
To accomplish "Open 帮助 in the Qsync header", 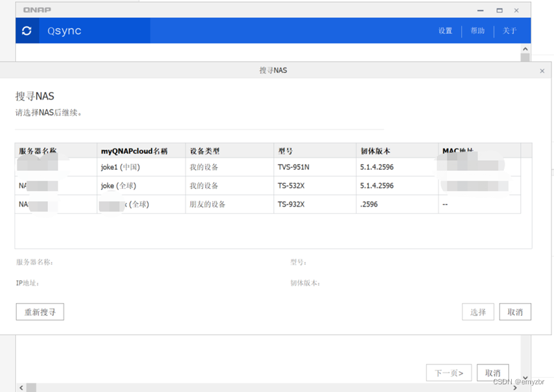I will coord(477,31).
